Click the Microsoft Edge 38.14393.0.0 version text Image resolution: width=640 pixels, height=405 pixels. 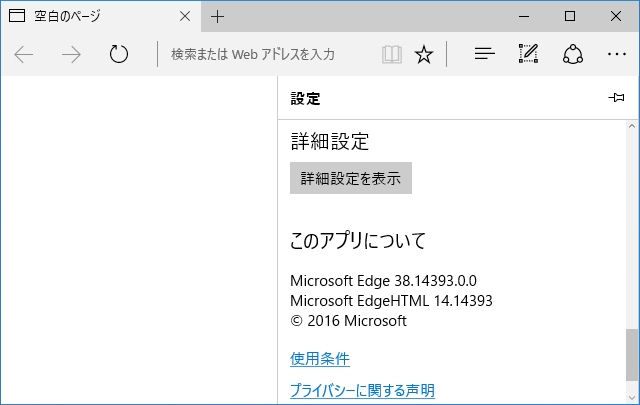383,281
